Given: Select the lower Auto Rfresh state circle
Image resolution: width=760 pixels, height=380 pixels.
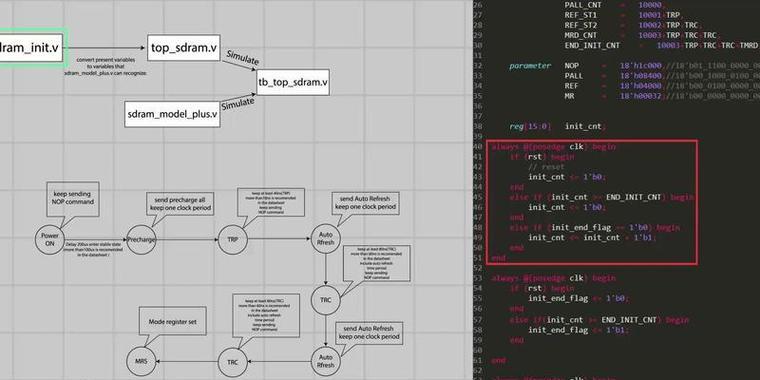Looking at the screenshot, I should pyautogui.click(x=326, y=362).
